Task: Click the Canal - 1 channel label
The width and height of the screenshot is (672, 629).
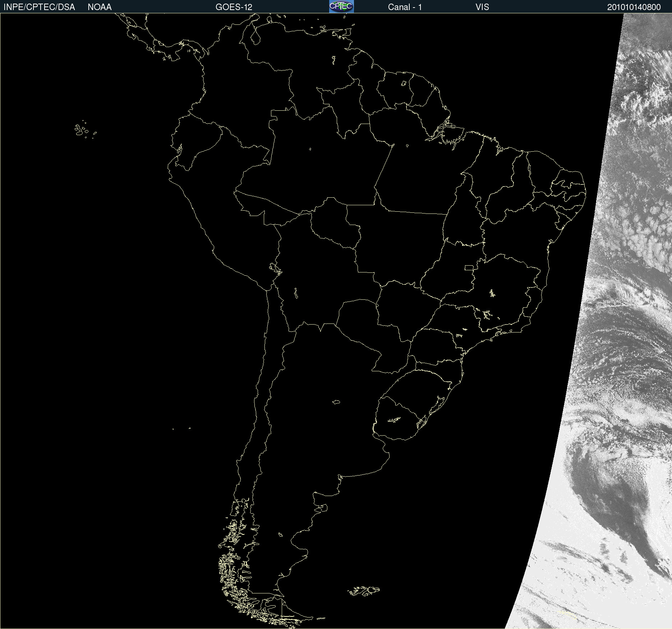Action: coord(405,7)
